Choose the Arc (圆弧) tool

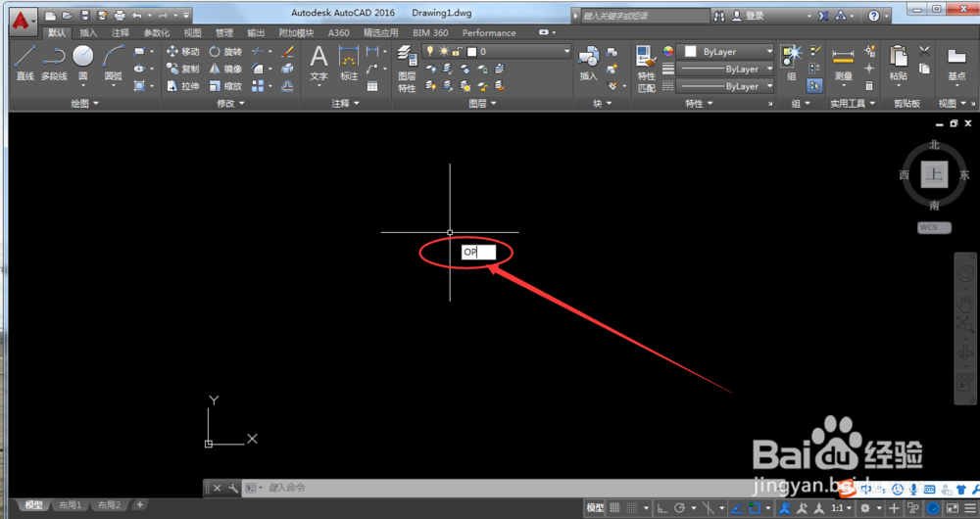[x=113, y=63]
